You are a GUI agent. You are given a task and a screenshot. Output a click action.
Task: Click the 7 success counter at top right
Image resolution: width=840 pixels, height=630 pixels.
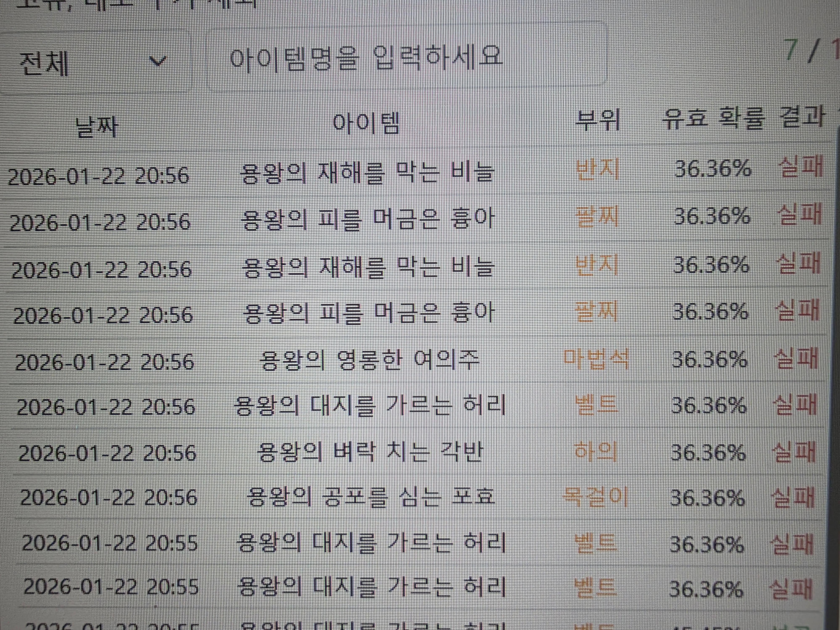(x=791, y=49)
